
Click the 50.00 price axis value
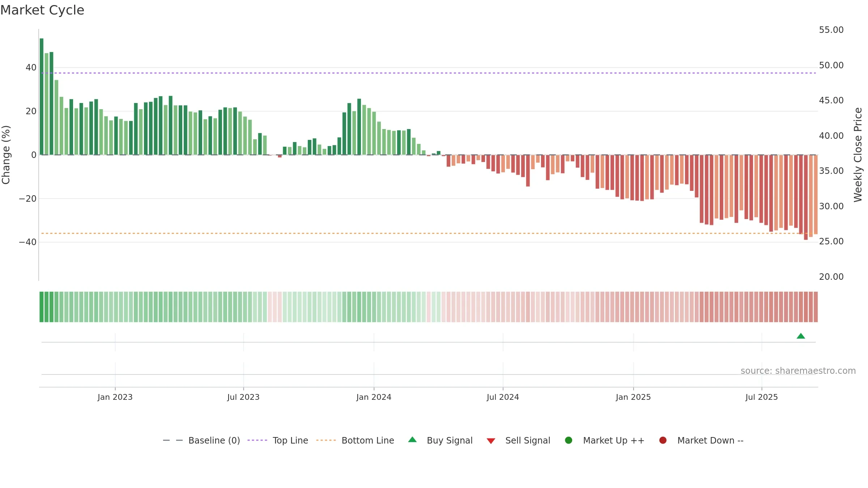pyautogui.click(x=831, y=65)
